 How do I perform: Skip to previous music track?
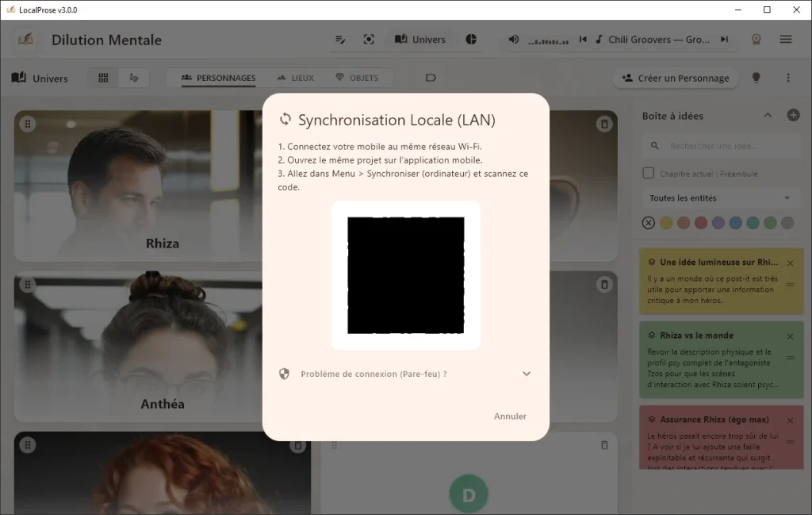pos(583,40)
